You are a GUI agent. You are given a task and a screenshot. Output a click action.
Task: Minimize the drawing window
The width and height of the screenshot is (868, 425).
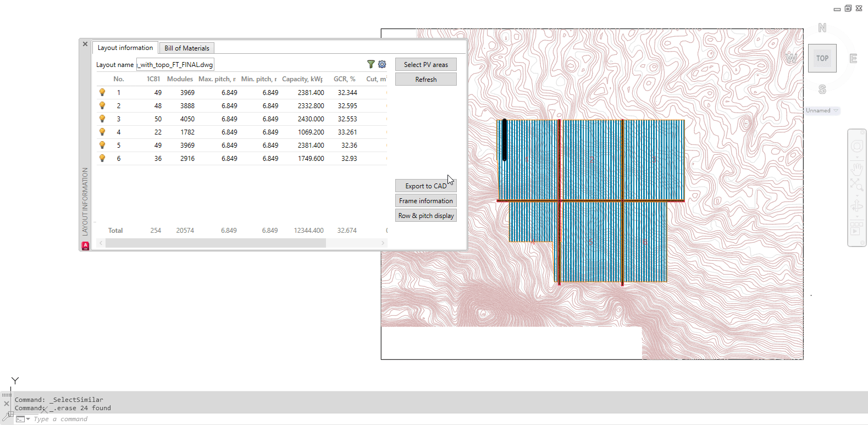coord(837,9)
